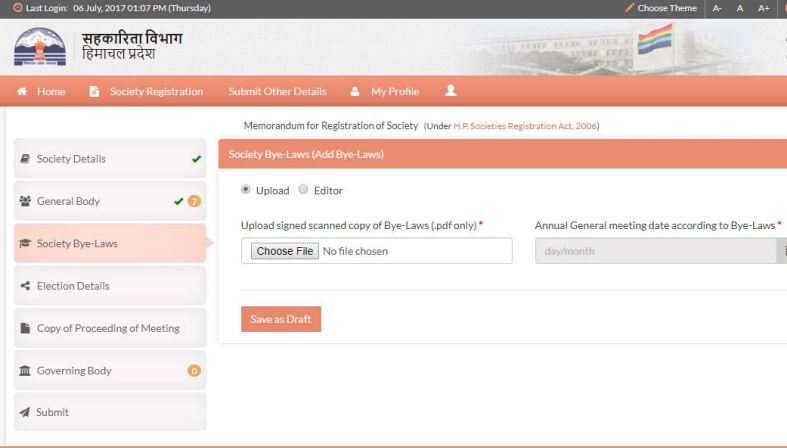Click the Submit paper plane icon
787x448 pixels.
coord(24,412)
